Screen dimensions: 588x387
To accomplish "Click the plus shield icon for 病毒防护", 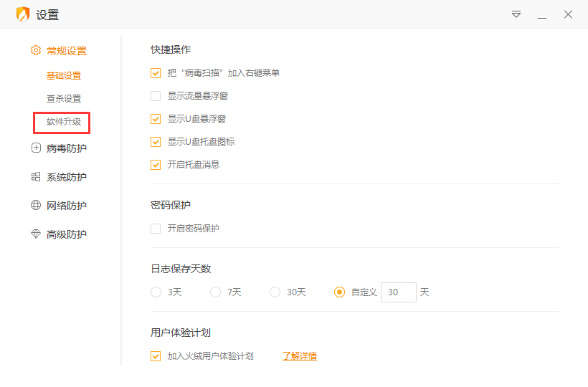I will pos(36,148).
